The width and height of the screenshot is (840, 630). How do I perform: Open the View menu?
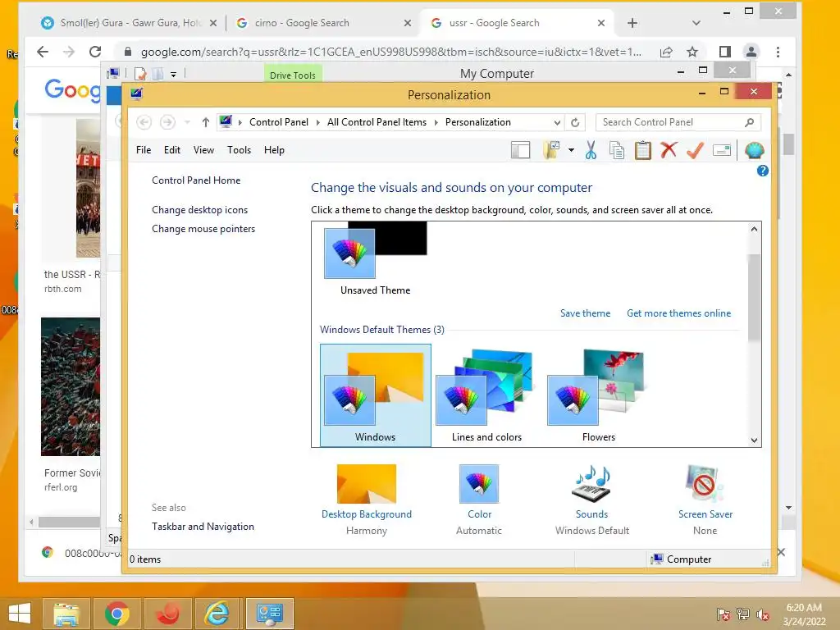(203, 150)
